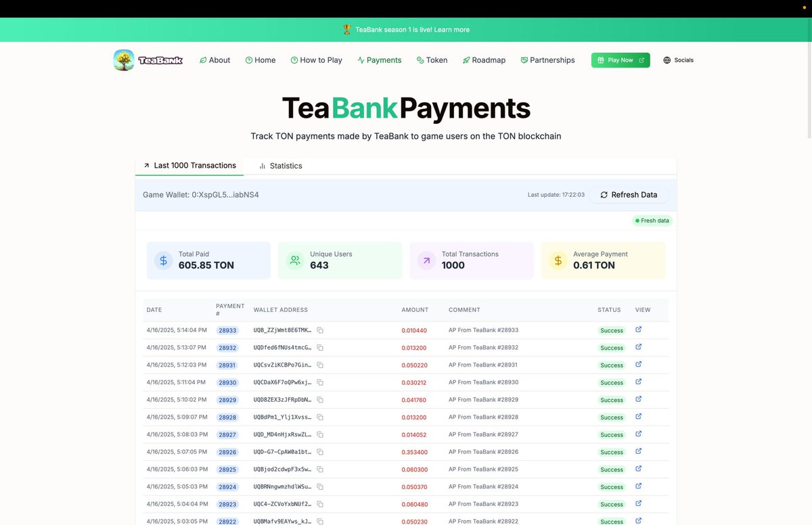
Task: Click the Unique Users people icon
Action: click(x=294, y=260)
